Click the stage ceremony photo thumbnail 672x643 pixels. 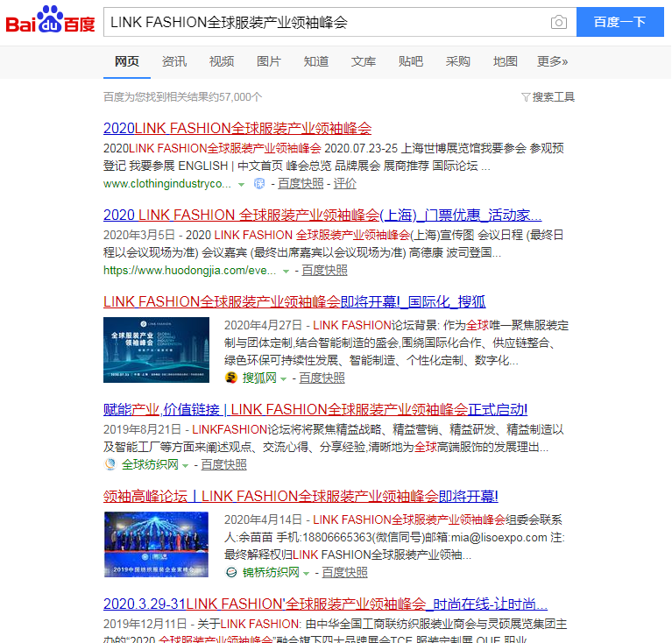[x=157, y=545]
